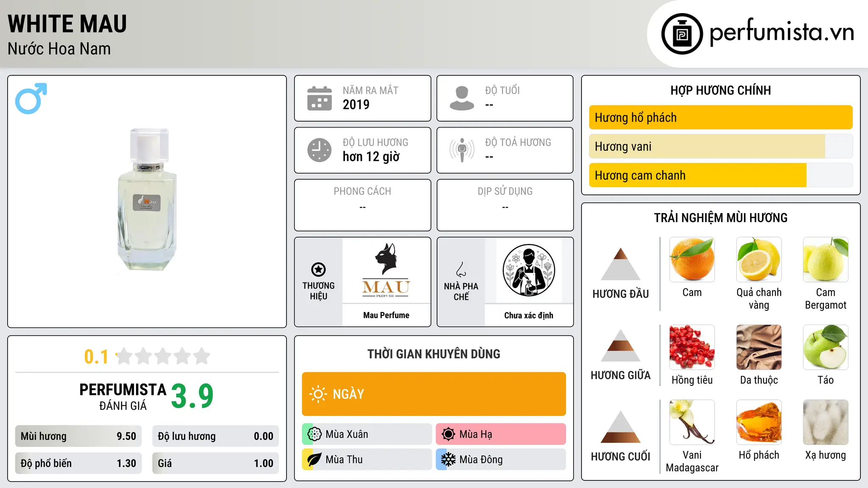Click the hơn 12 giờ longevity value

pyautogui.click(x=371, y=157)
